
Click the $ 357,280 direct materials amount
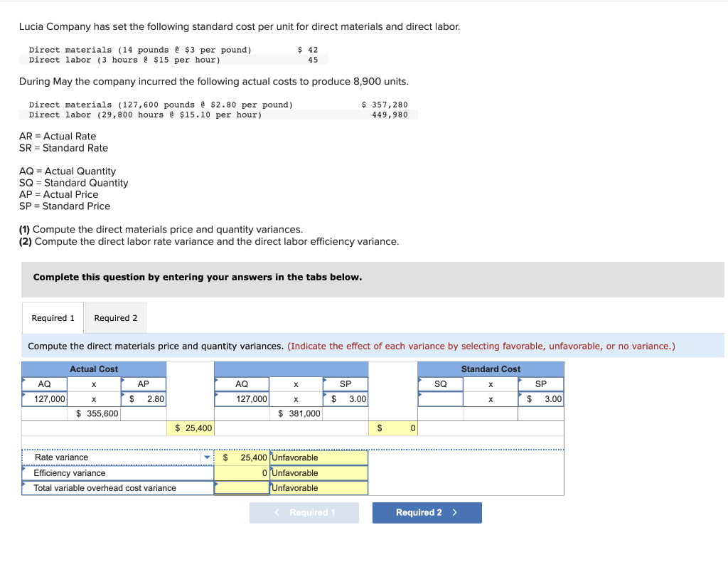(385, 105)
